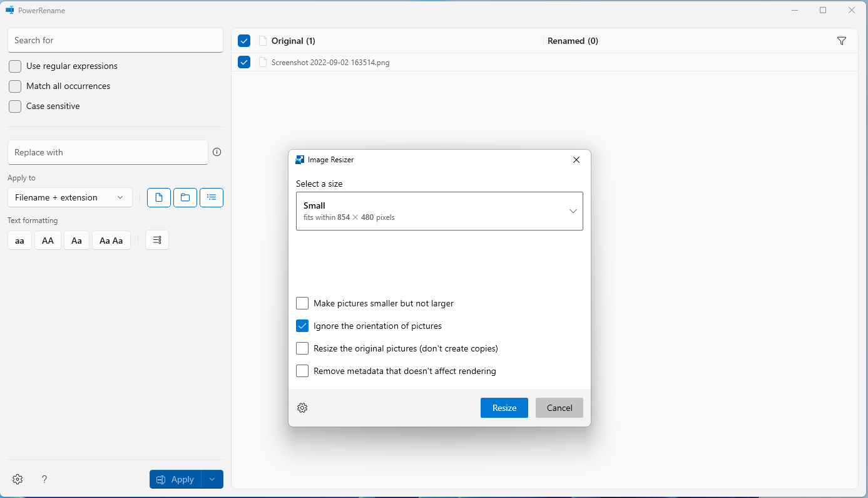Check Remove metadata that doesn't affect rendering
The image size is (868, 498).
pyautogui.click(x=302, y=371)
